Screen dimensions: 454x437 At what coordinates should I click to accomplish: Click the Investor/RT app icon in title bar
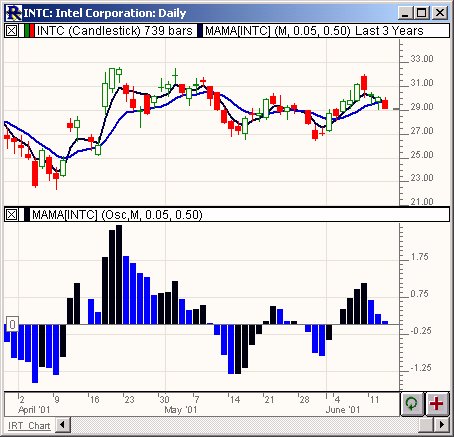[x=14, y=13]
